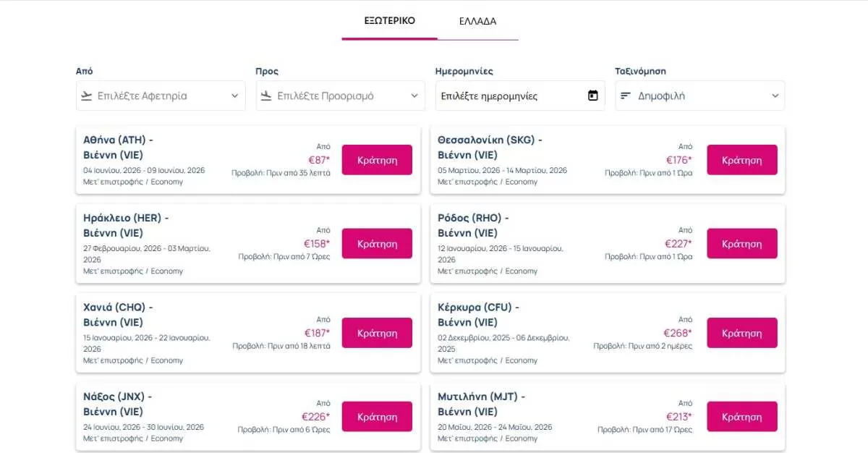Click the sort lines icon beside Δημοφιλή

point(626,96)
